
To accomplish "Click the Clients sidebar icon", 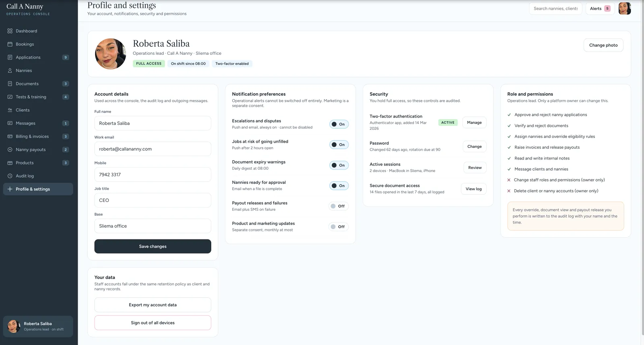I will [10, 110].
